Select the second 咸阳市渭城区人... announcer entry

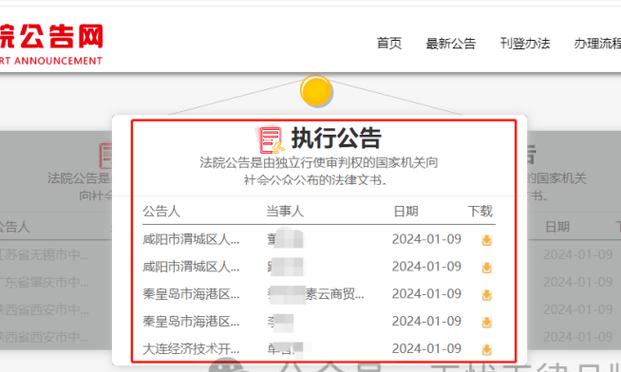(191, 267)
